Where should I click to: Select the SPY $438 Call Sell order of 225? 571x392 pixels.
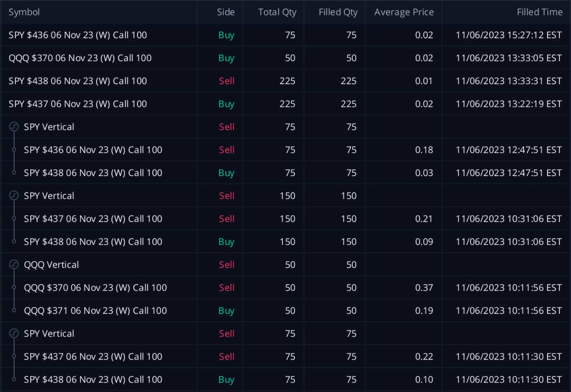[285, 81]
